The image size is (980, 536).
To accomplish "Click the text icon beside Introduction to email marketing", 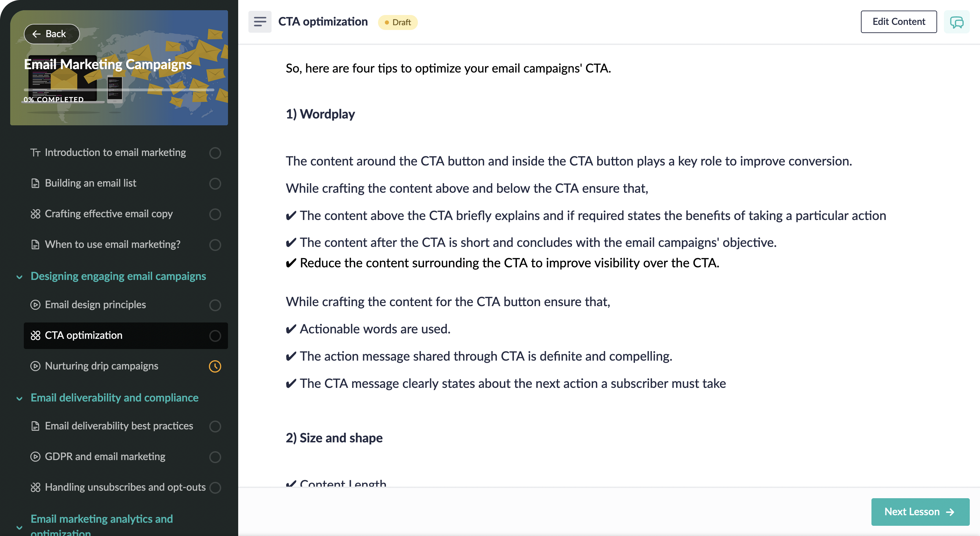I will 35,153.
